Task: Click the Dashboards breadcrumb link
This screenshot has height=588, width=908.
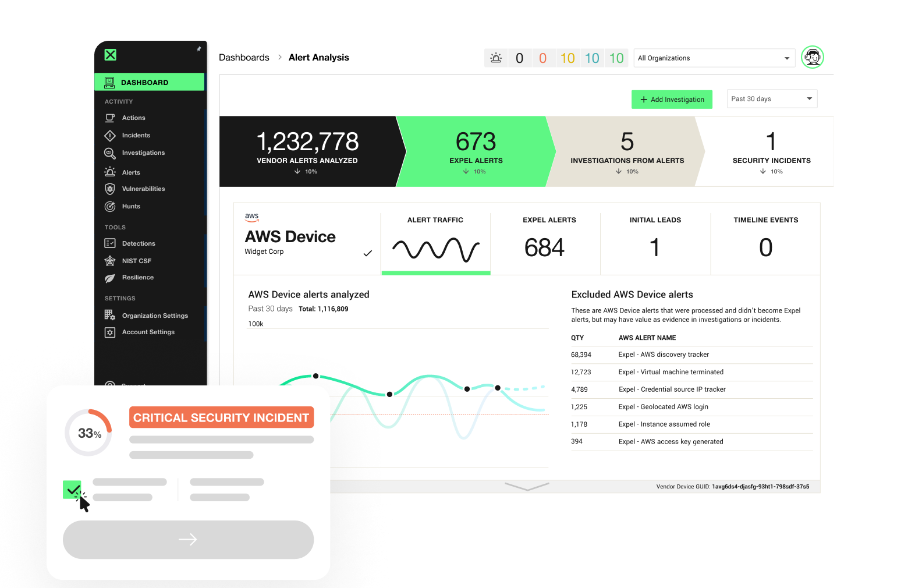Action: click(244, 58)
